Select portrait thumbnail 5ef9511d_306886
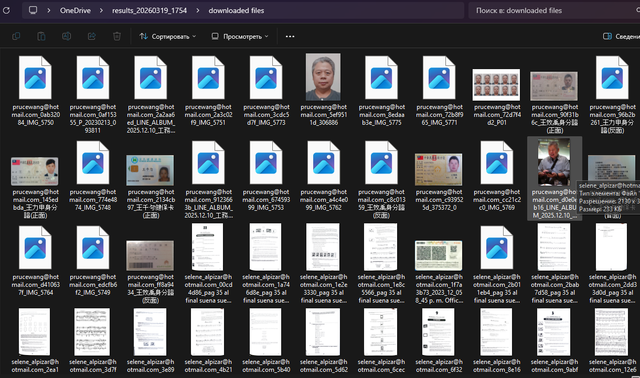640x378 pixels. [323, 77]
